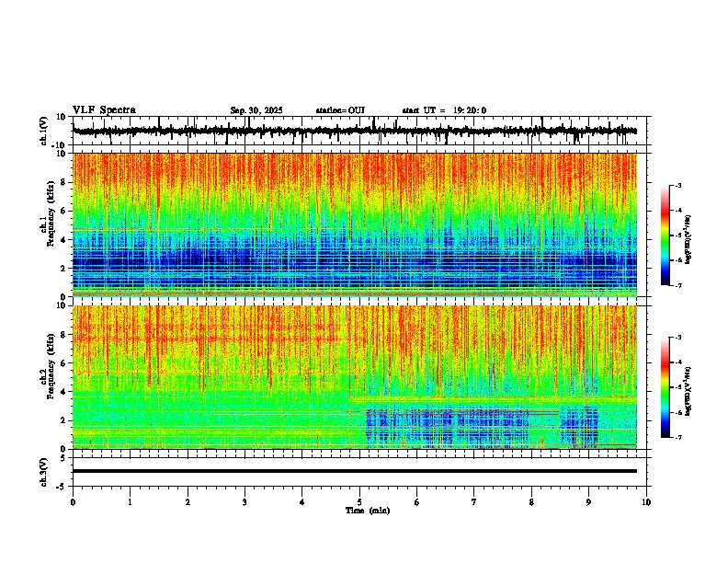Click the ch.1 color scale log PSD label

(688, 240)
